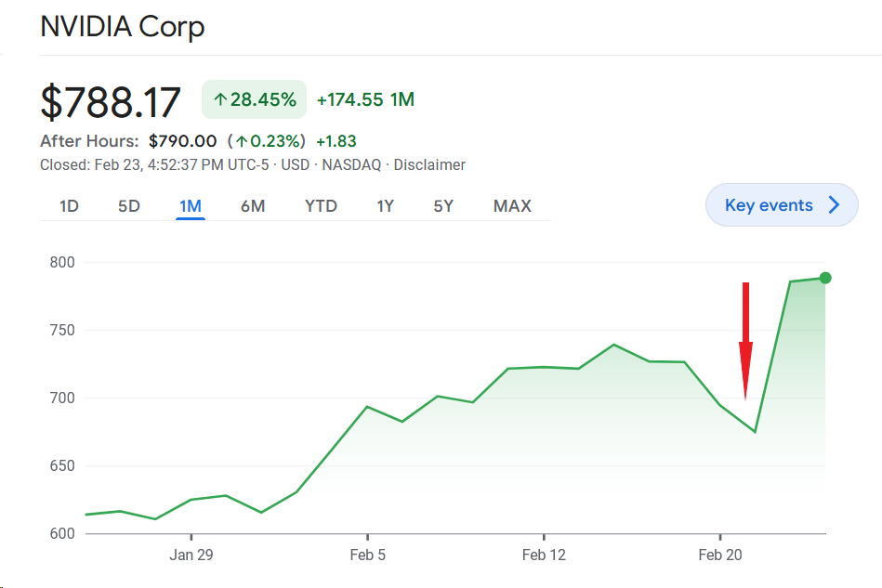Open the Key events panel

(769, 205)
